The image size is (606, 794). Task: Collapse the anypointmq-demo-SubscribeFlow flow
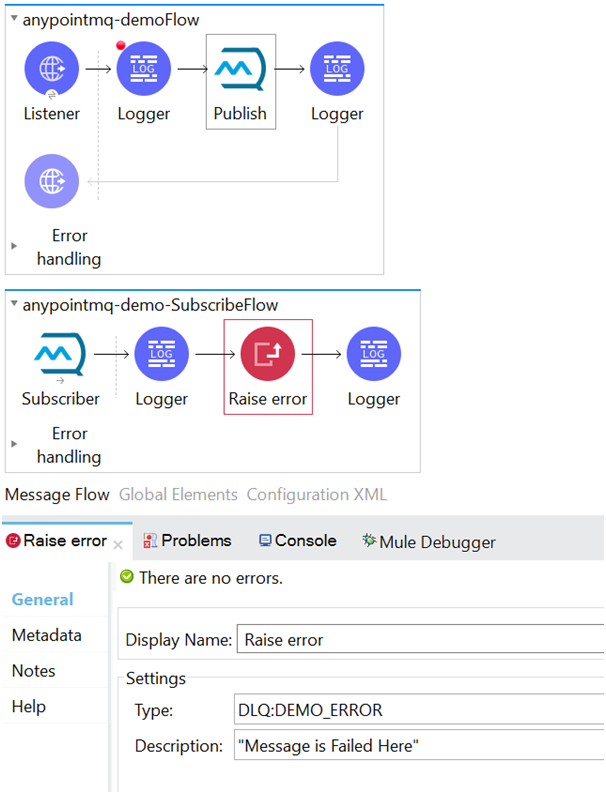click(x=14, y=305)
